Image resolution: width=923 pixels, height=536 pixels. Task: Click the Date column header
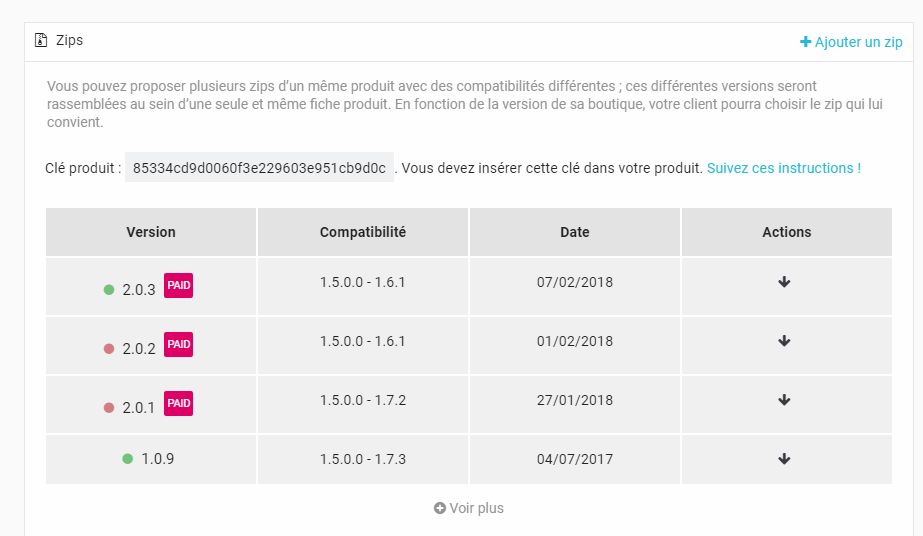click(x=575, y=232)
